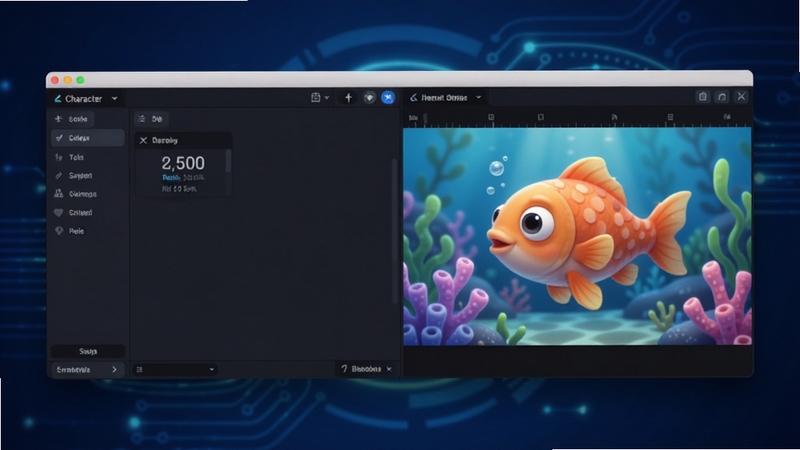
Task: Click the 2,500 value in the card
Action: pyautogui.click(x=183, y=163)
